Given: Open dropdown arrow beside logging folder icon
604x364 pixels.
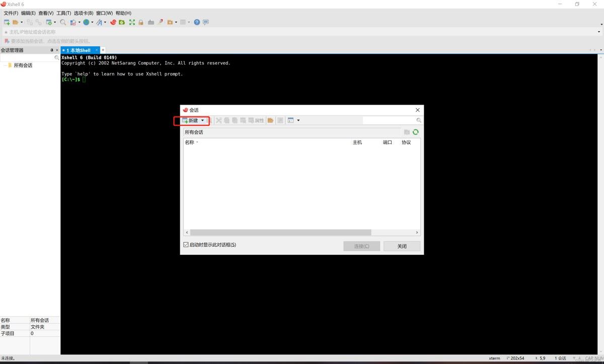Looking at the screenshot, I should click(x=176, y=22).
